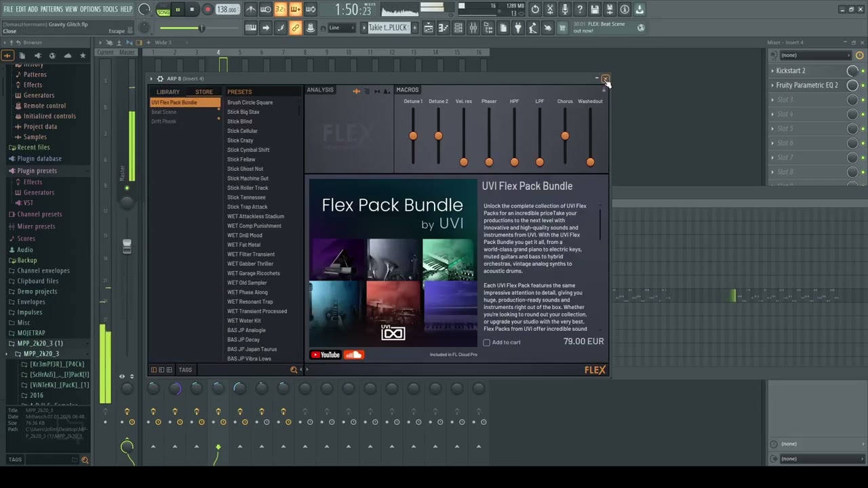Viewport: 868px width, 488px height.
Task: Toggle the link/multilink controllers icon
Action: (x=295, y=28)
